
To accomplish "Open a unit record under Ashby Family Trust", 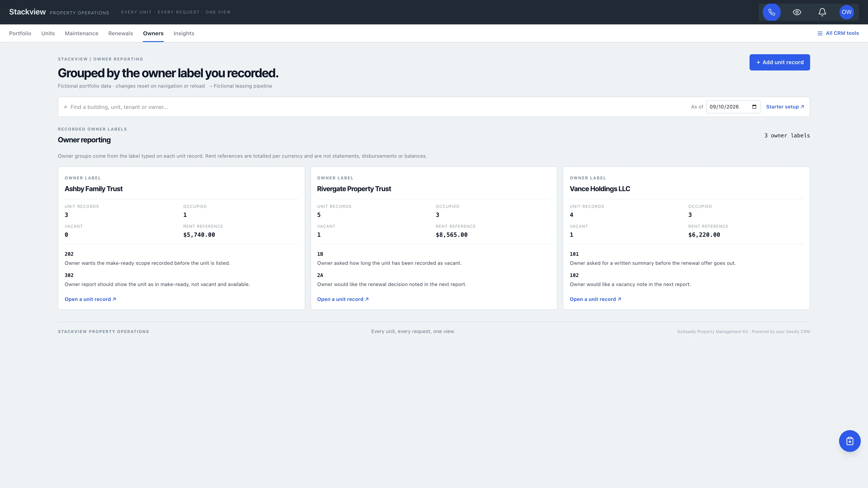I will coord(90,299).
